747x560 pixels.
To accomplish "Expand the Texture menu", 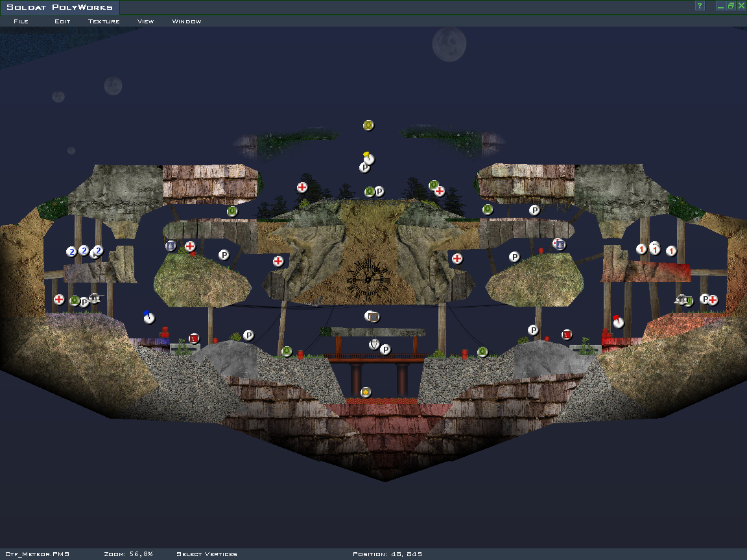I will click(104, 21).
